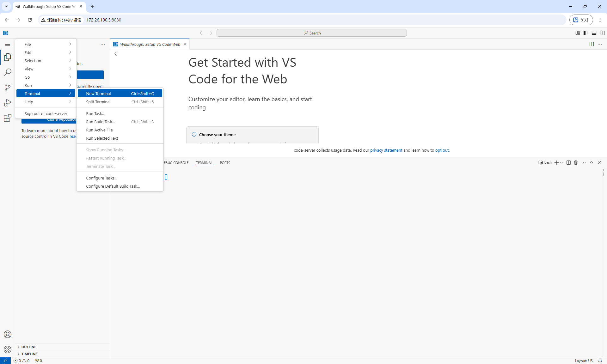The image size is (607, 364).
Task: Click the Layout: US status bar entry
Action: click(x=584, y=361)
